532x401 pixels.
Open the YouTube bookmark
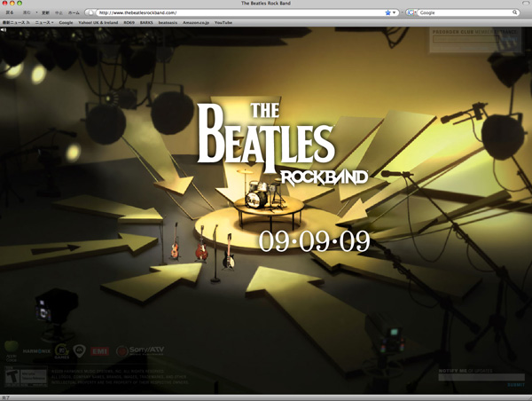223,22
